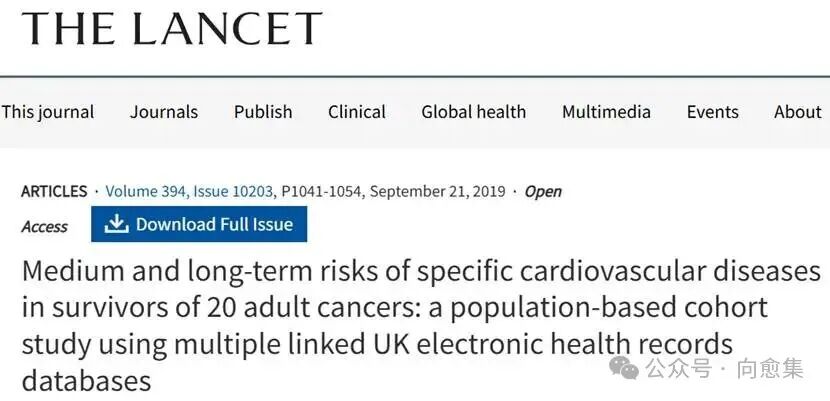830x401 pixels.
Task: Click the word databases in the title
Action: pos(86,380)
